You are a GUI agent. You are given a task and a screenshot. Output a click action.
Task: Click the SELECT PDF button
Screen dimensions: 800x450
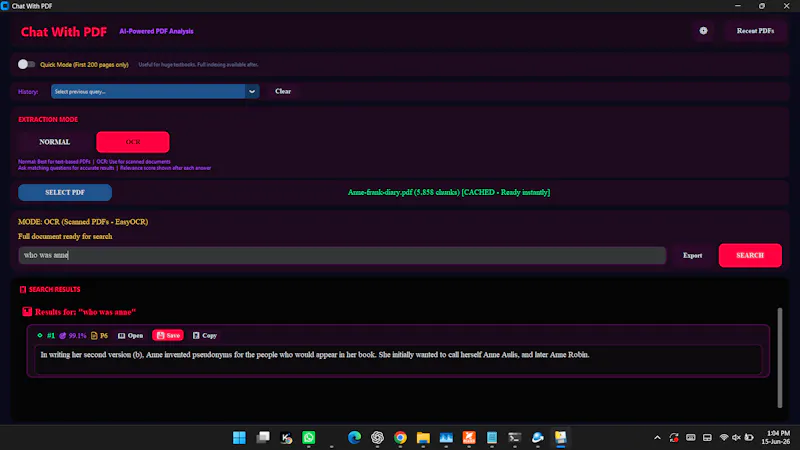pyautogui.click(x=65, y=192)
